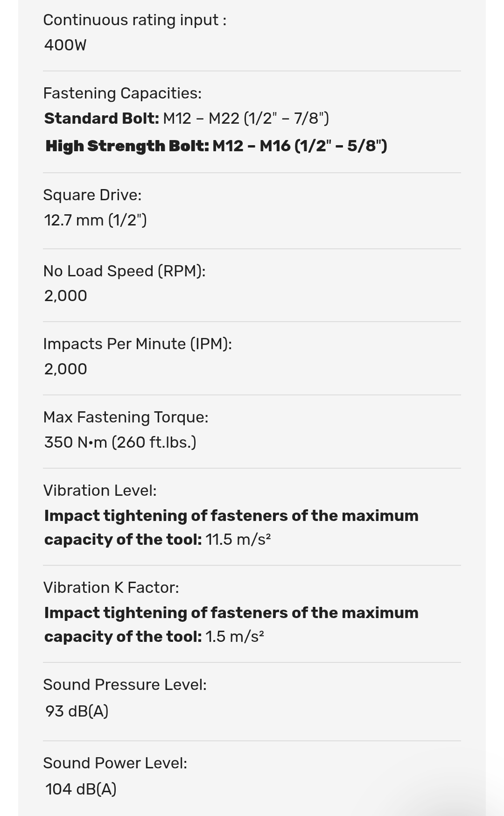Select the 104 dB(A) sound power value
Screen dimensions: 504x816
click(81, 789)
